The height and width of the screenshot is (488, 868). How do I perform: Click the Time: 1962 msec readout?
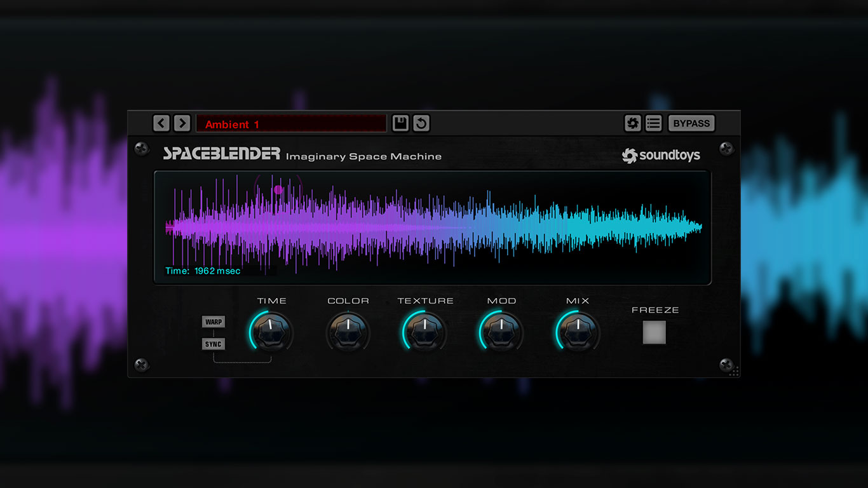pyautogui.click(x=203, y=271)
